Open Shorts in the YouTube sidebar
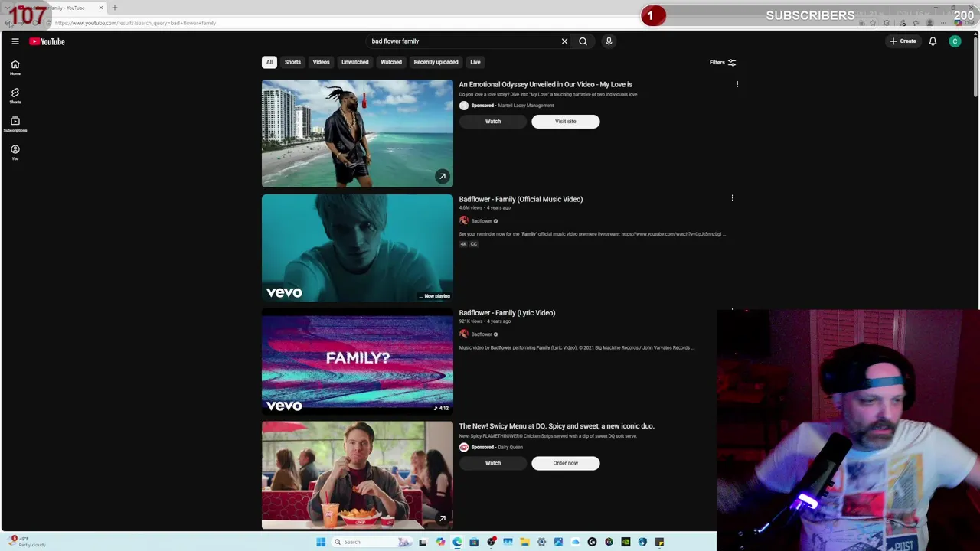Viewport: 980px width, 551px height. coord(15,96)
